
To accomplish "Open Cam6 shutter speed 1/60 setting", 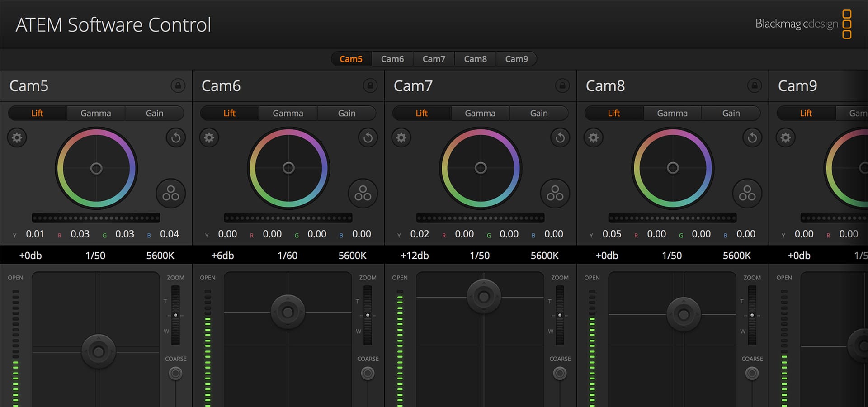I will point(288,256).
